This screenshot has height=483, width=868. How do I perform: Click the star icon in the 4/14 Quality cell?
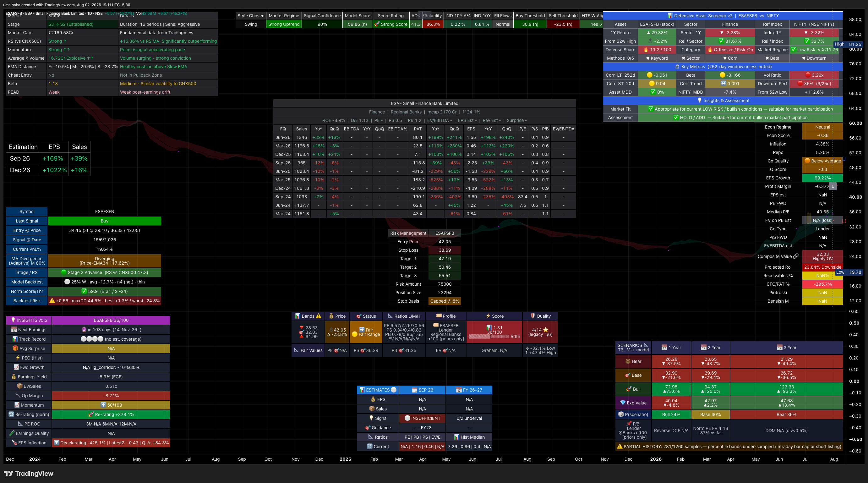[x=546, y=330]
